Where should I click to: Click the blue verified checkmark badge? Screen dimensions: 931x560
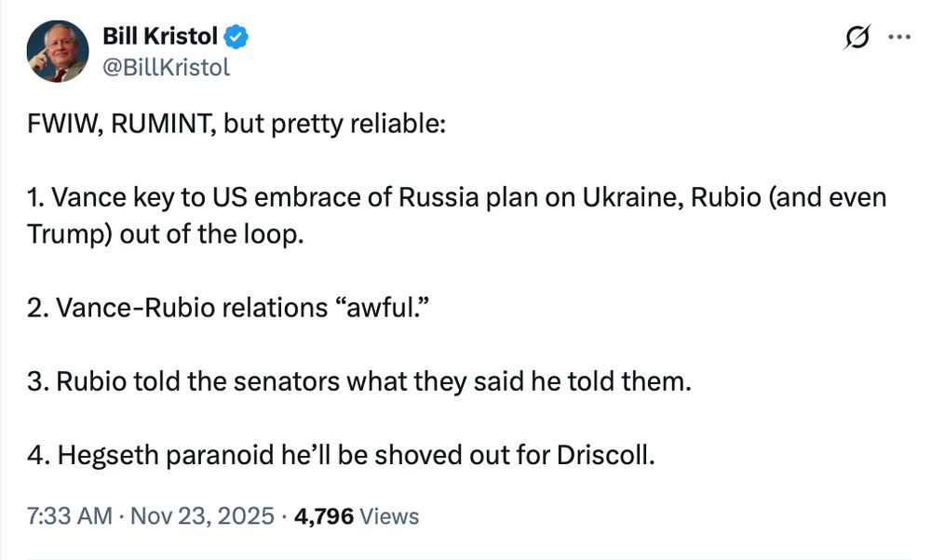[x=236, y=37]
